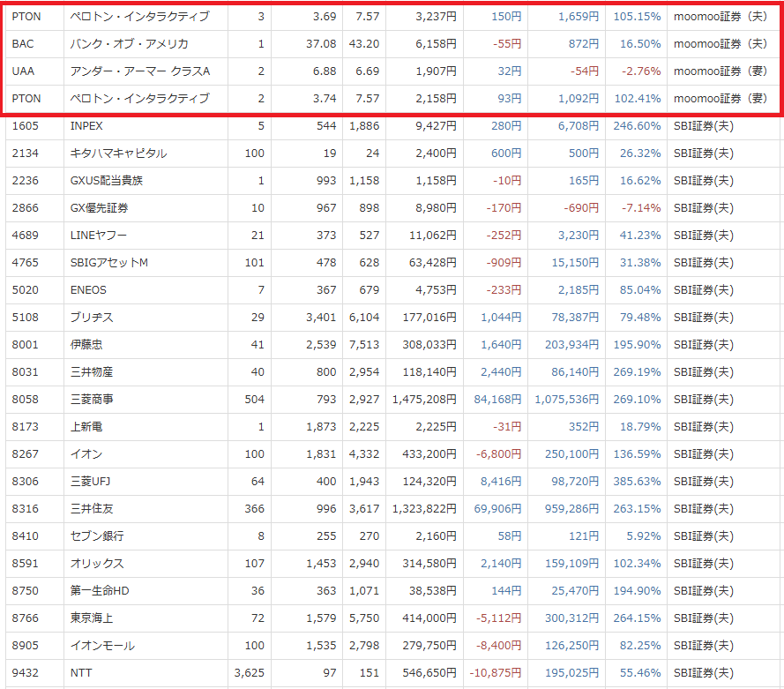784x689 pixels.
Task: Select acquisition price 37.08
Action: pyautogui.click(x=321, y=44)
